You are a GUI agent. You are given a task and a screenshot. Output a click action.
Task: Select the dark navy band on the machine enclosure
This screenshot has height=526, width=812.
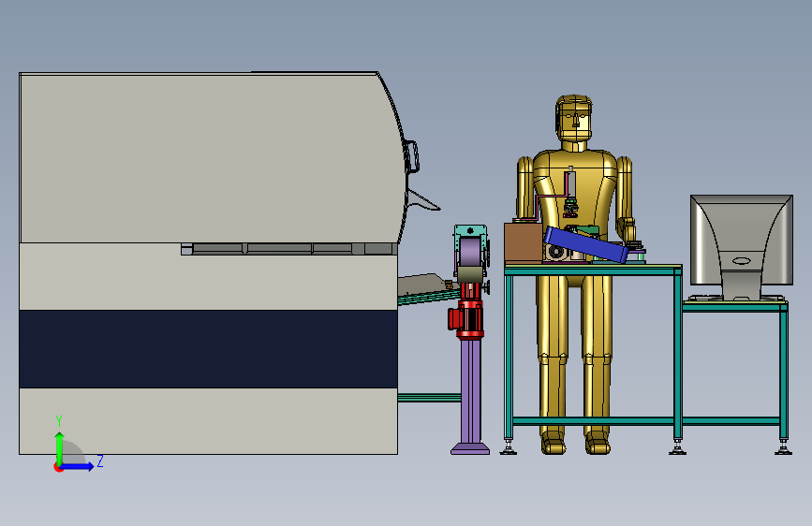(x=208, y=349)
